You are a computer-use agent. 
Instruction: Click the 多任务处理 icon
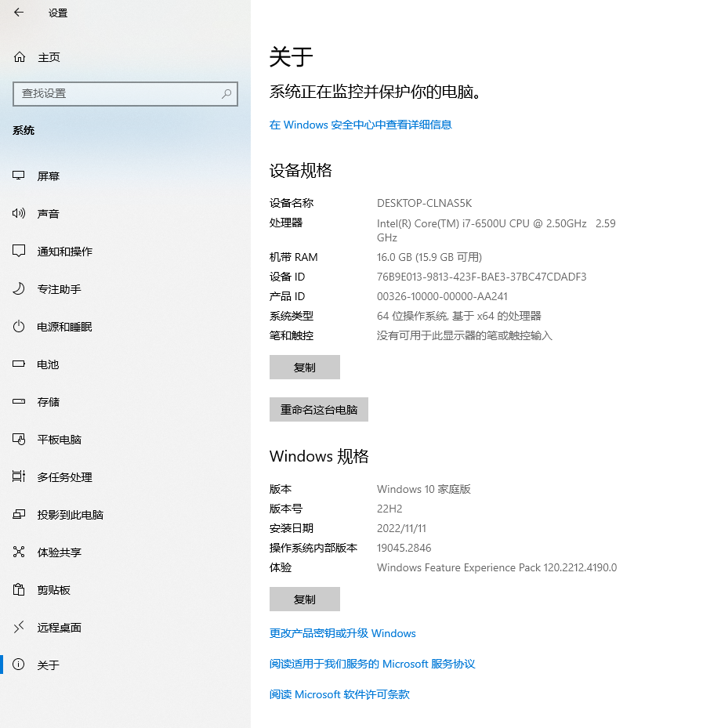point(19,476)
